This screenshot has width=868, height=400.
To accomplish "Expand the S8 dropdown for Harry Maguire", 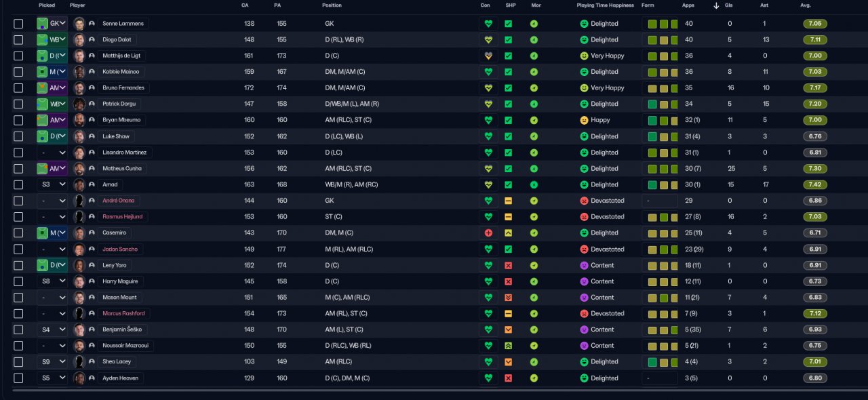I will tap(52, 281).
